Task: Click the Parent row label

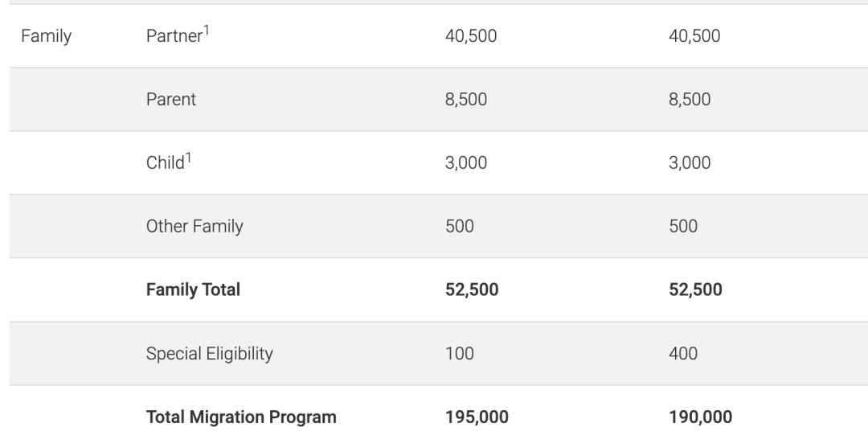Action: click(170, 100)
